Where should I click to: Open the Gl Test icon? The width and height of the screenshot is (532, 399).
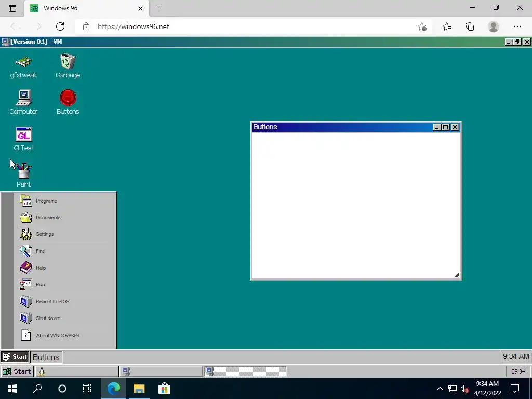[x=23, y=139]
